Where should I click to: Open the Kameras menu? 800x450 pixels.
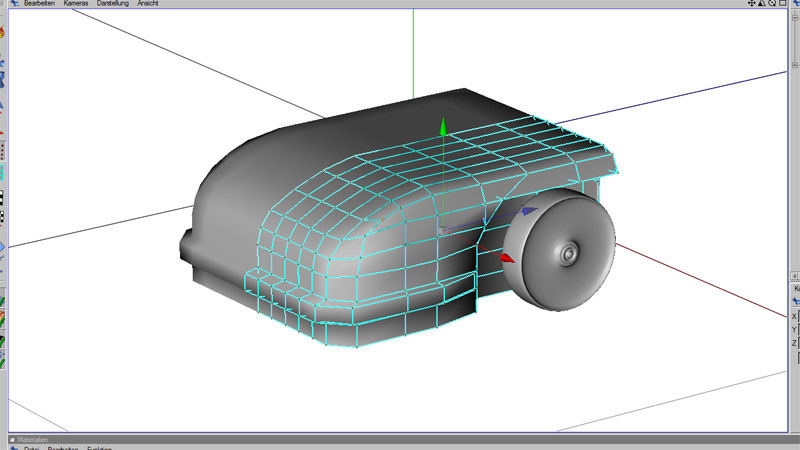click(76, 4)
